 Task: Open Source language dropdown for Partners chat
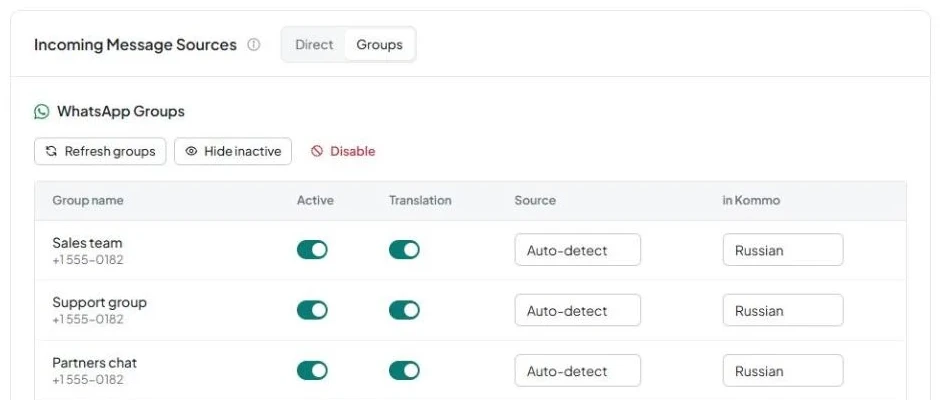pyautogui.click(x=577, y=371)
